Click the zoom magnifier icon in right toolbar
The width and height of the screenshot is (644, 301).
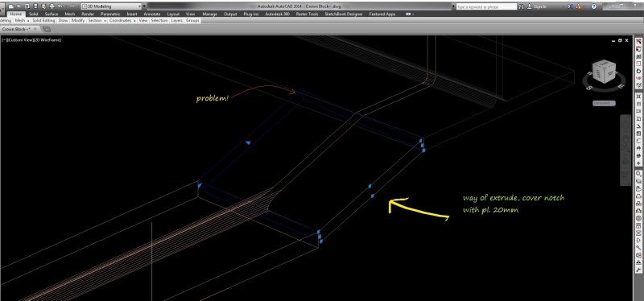click(x=638, y=174)
